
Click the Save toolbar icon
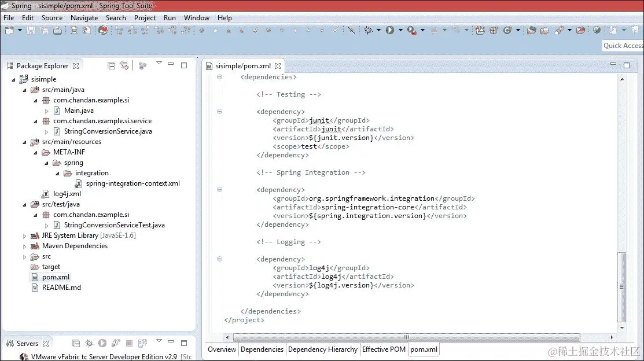tap(31, 31)
